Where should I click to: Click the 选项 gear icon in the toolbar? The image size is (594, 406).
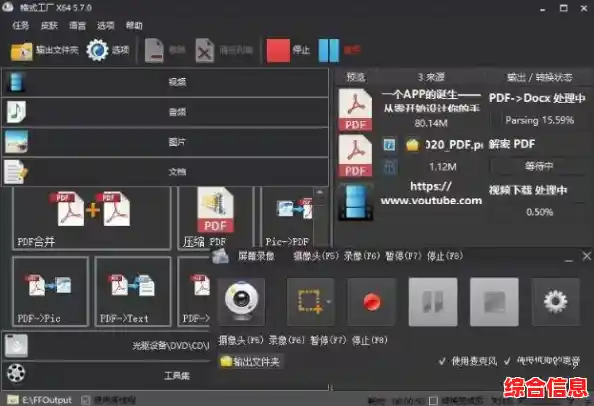coord(97,50)
